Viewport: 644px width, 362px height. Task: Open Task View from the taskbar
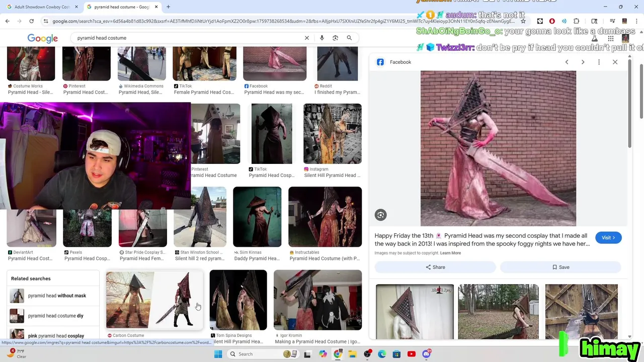pyautogui.click(x=307, y=354)
